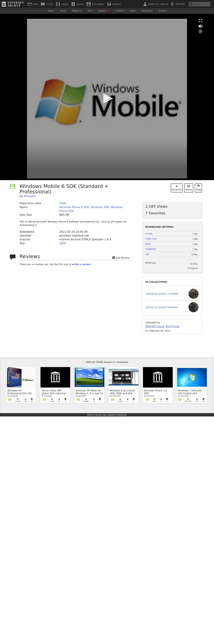Open the Images icon
The image size is (214, 644).
tap(109, 4)
